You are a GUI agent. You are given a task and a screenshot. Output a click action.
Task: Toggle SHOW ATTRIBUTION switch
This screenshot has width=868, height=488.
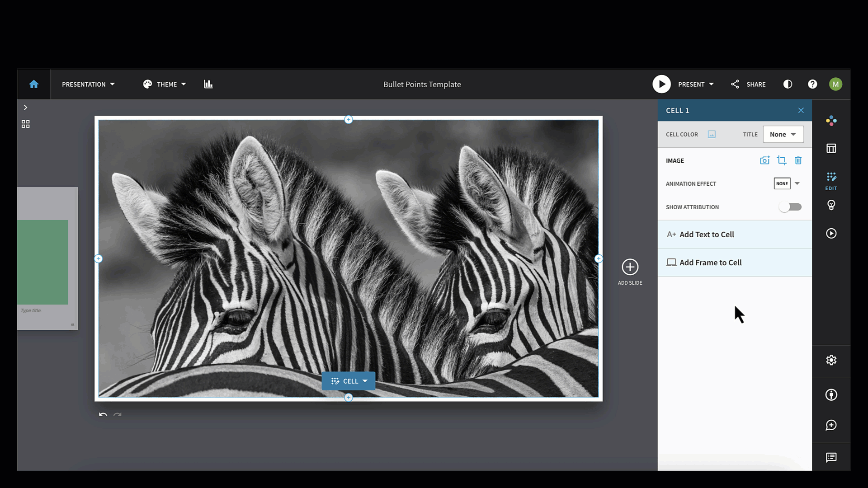coord(790,207)
